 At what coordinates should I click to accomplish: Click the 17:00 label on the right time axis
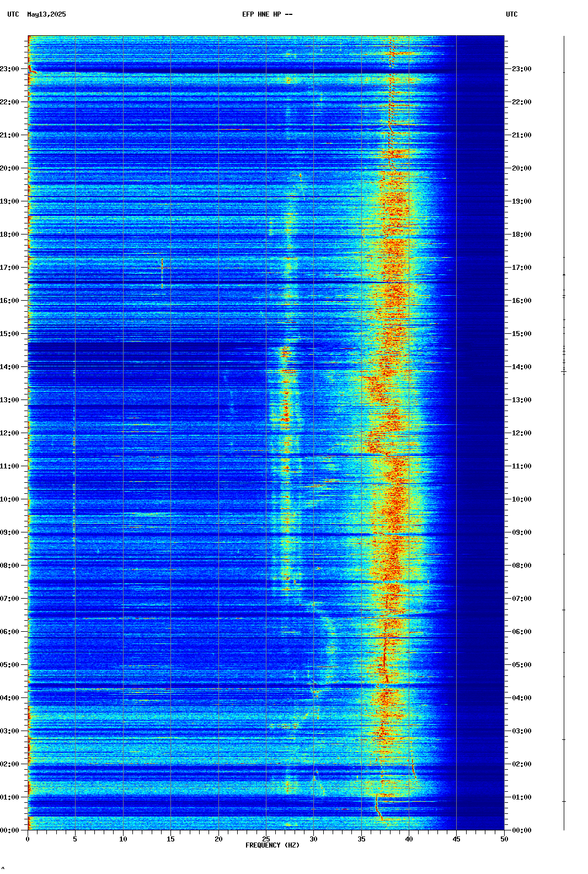coord(522,268)
